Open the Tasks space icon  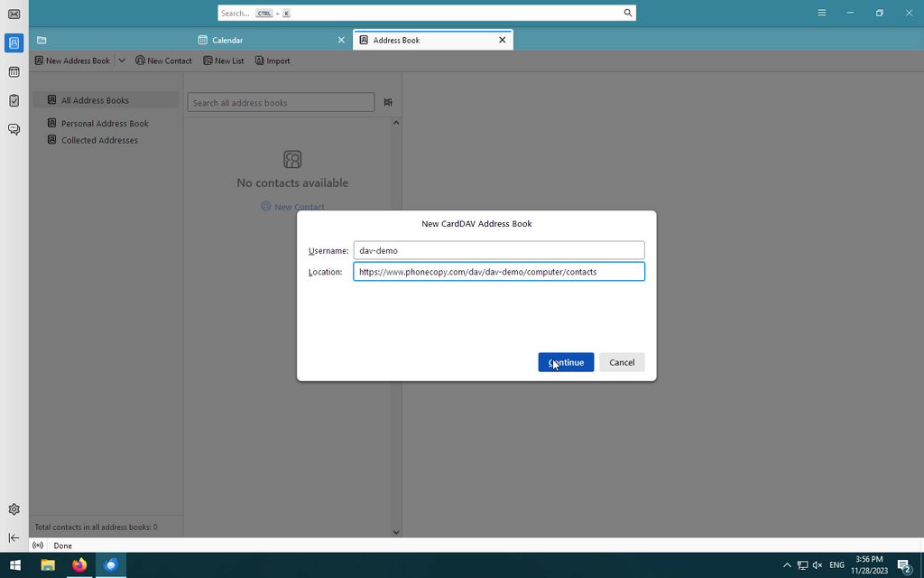pos(14,100)
